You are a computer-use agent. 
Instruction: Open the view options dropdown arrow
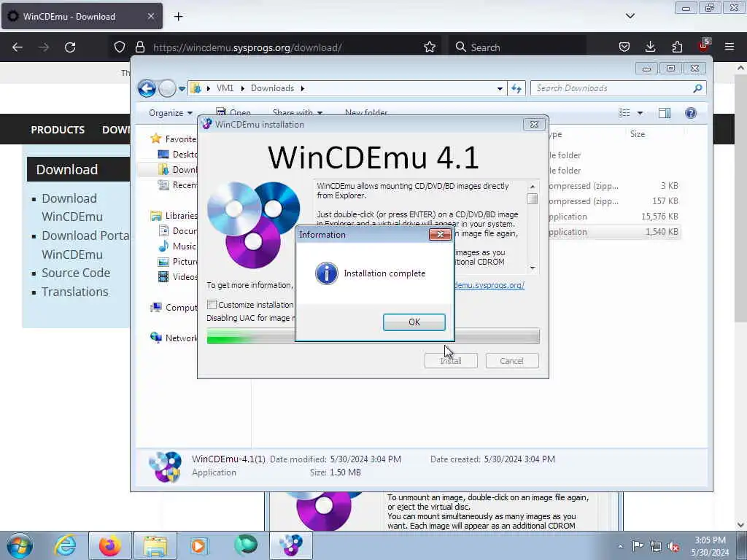pyautogui.click(x=640, y=113)
